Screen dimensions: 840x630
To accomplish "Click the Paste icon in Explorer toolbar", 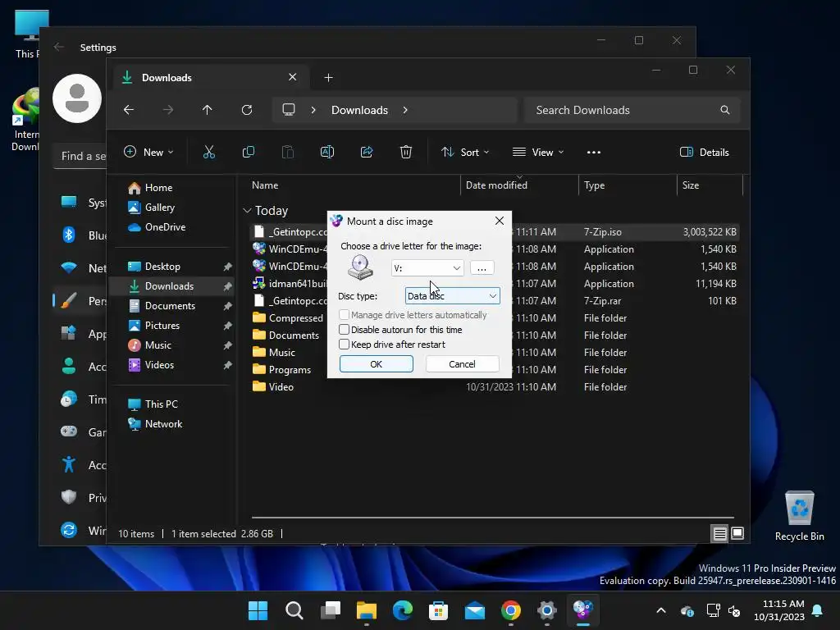I will point(288,152).
